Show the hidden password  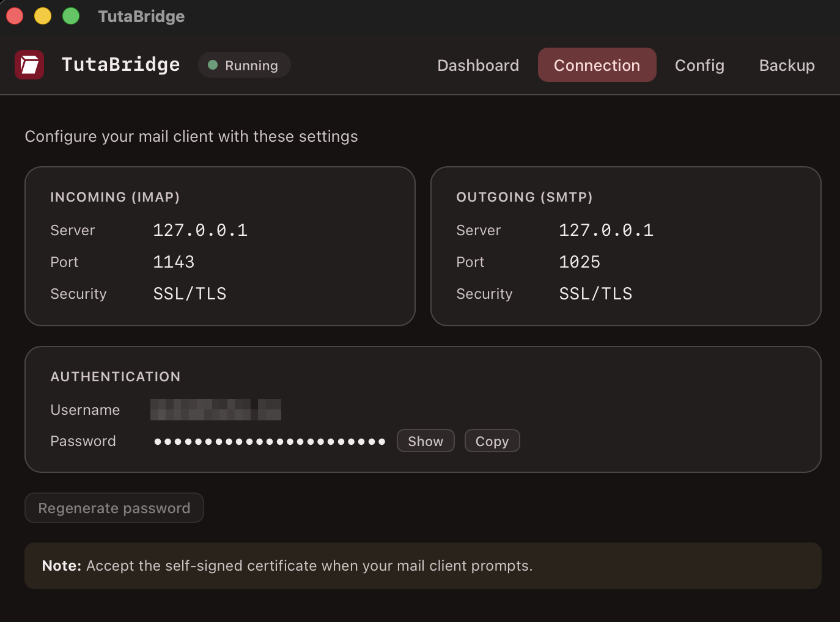tap(426, 441)
